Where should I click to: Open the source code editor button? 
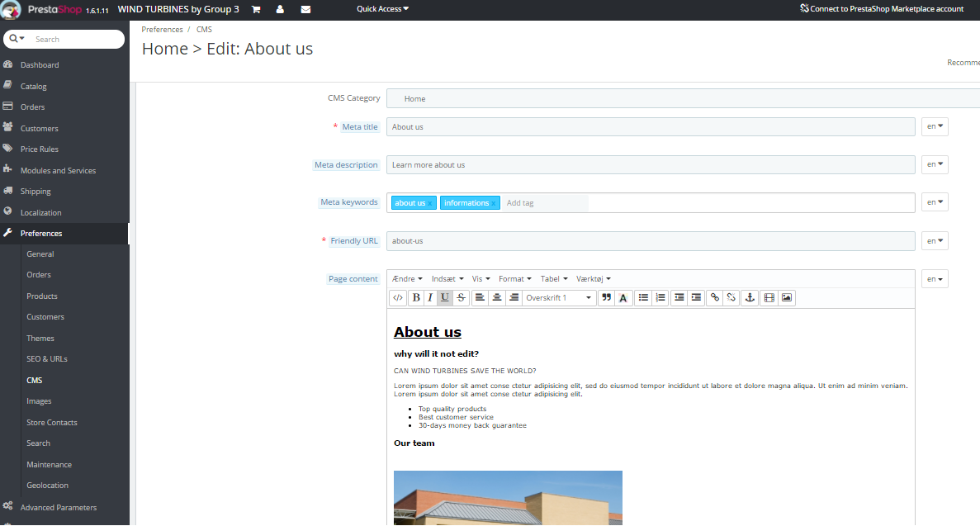point(397,298)
